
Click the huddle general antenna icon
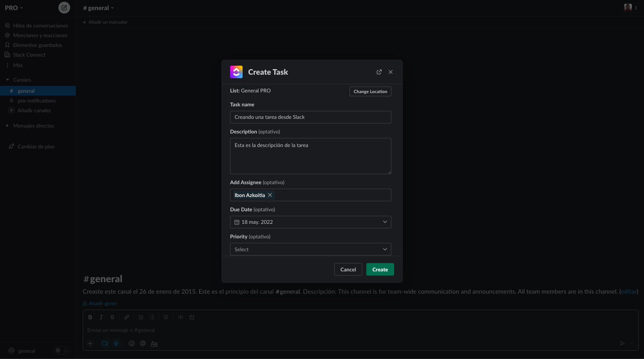(x=11, y=351)
